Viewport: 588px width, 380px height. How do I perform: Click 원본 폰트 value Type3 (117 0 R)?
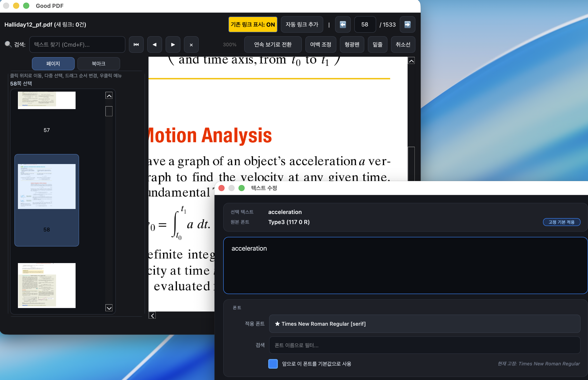click(289, 222)
